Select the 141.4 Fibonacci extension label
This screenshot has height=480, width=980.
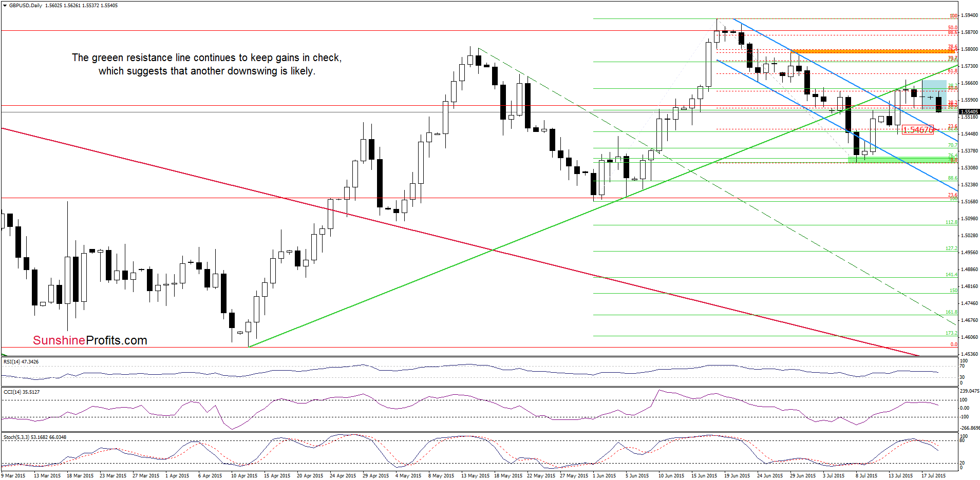click(x=951, y=275)
